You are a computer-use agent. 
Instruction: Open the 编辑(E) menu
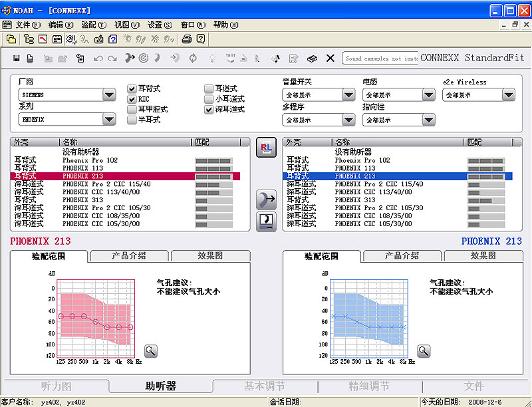click(61, 25)
